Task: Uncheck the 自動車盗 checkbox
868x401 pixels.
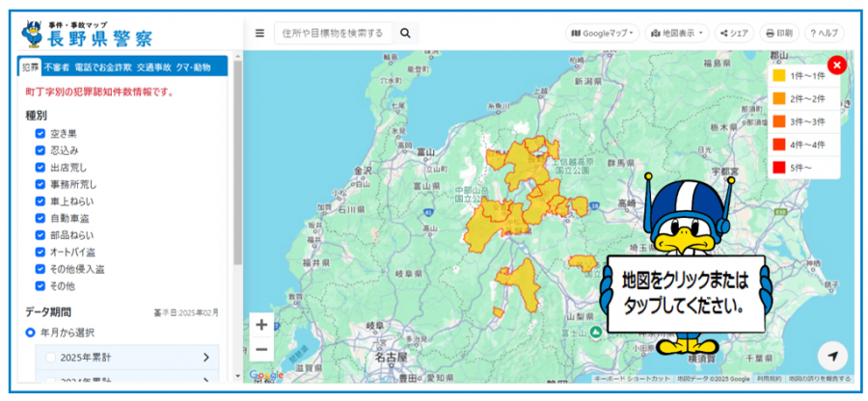Action: 40,218
